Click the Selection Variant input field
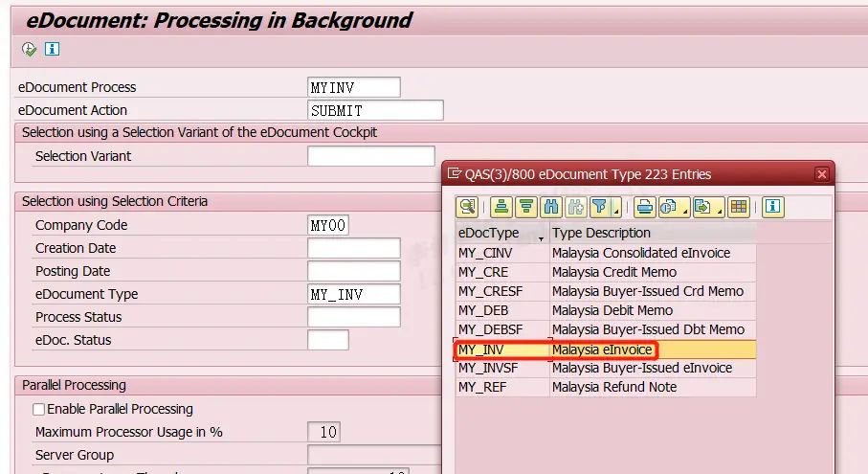 coord(370,156)
